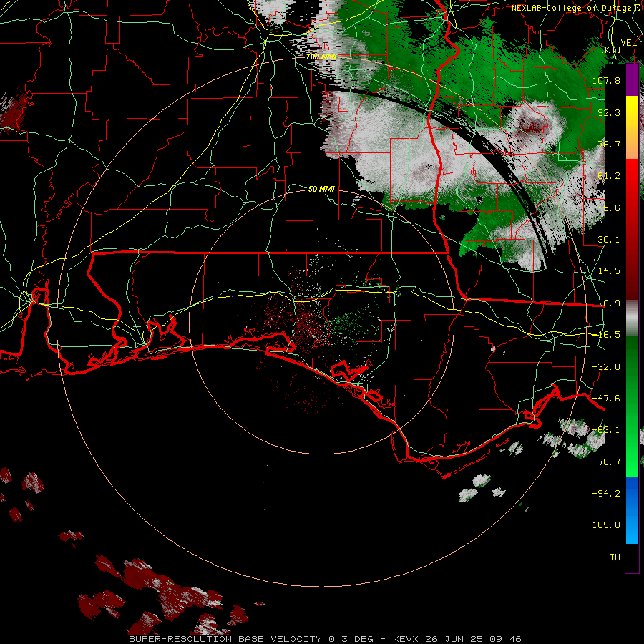Click the 61.2 velocity scale value
The width and height of the screenshot is (644, 644).
pyautogui.click(x=609, y=175)
